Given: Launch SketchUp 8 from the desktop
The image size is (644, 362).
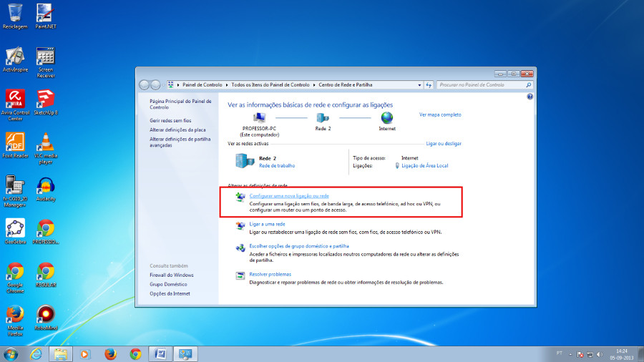Looking at the screenshot, I should 46,102.
